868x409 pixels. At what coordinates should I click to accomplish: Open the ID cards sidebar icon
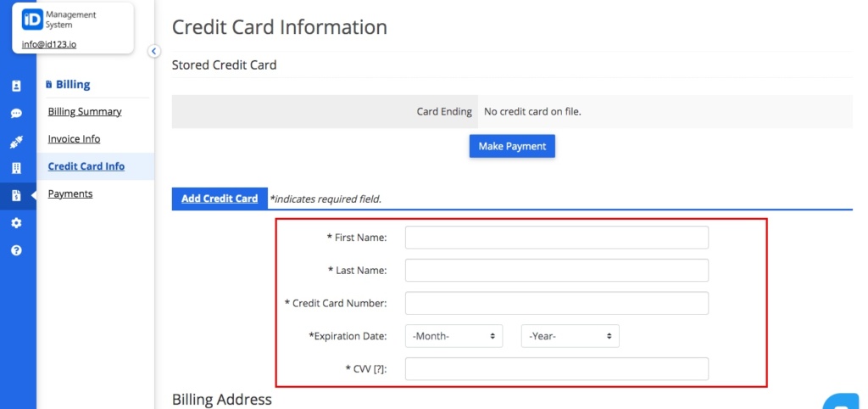16,86
